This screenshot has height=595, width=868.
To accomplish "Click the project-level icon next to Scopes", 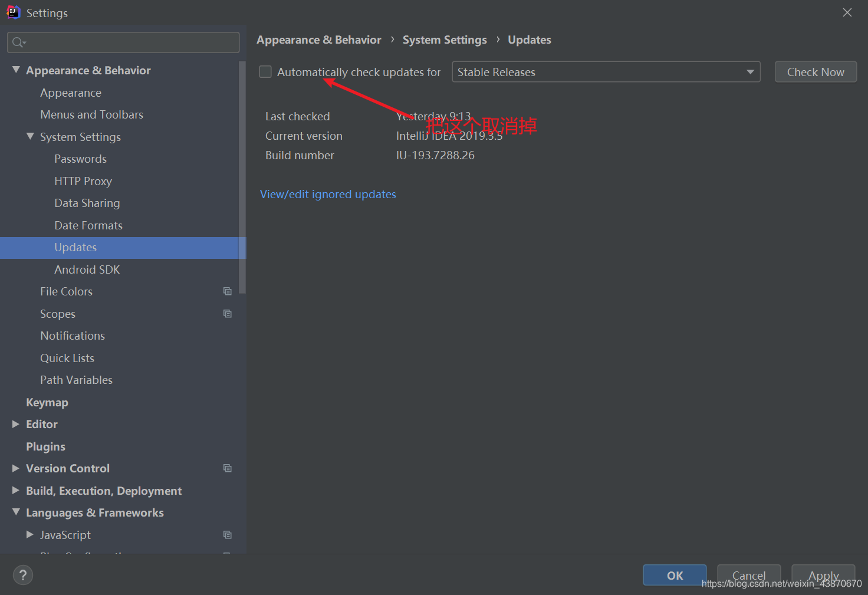I will click(x=228, y=314).
